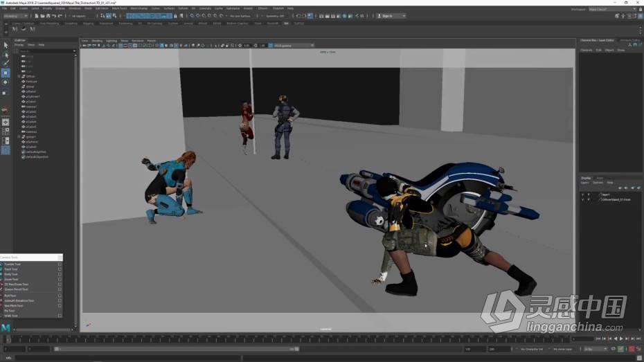This screenshot has width=644, height=362.
Task: Click the Open Scene folder icon
Action: [42, 16]
